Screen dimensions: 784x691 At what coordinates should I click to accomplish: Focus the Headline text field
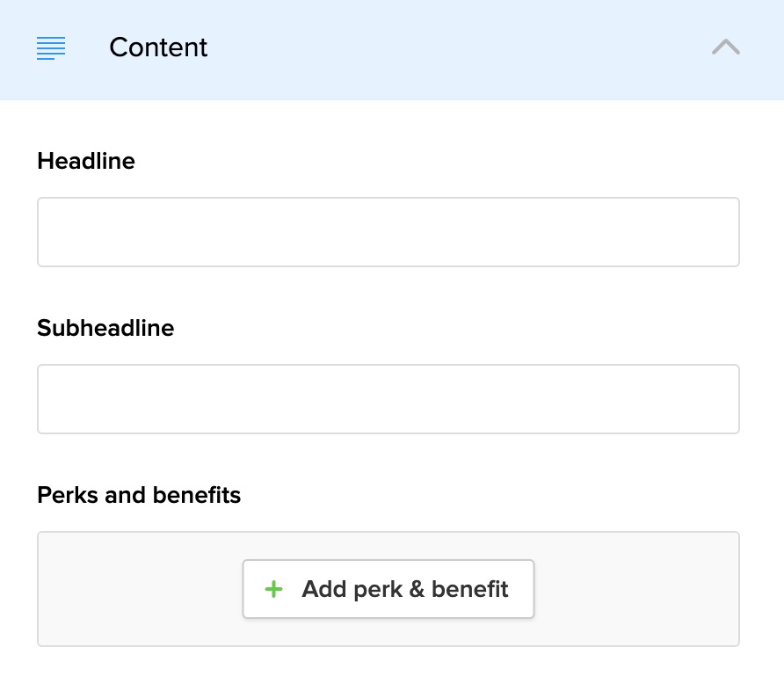388,232
